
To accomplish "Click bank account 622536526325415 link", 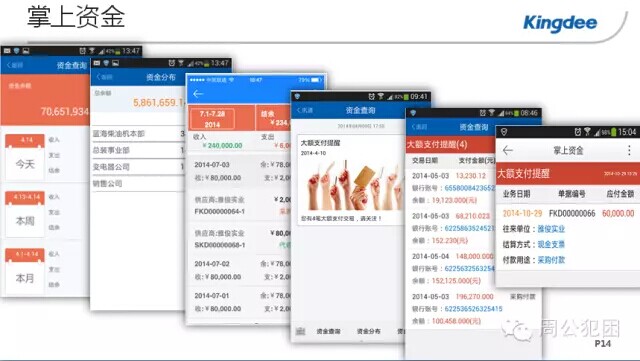I will [473, 309].
